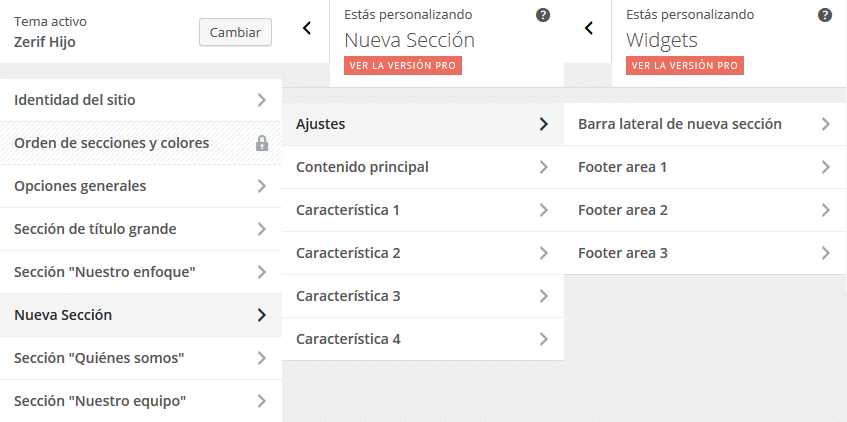
Task: Click the help icon in Widgets header
Action: coord(825,15)
